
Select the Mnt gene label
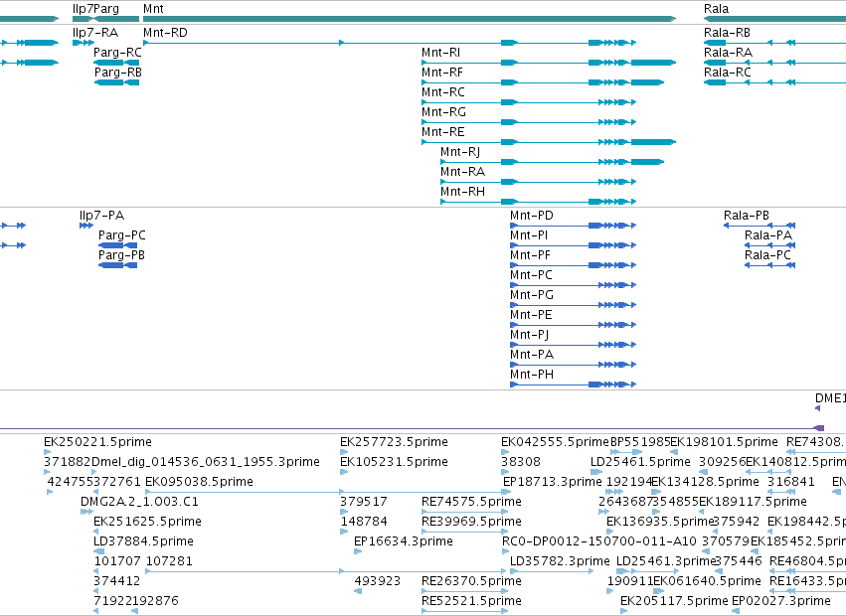click(x=153, y=9)
